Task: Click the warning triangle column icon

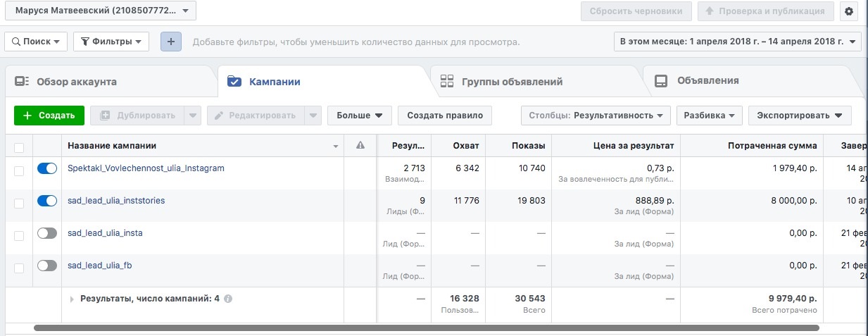Action: pyautogui.click(x=360, y=146)
